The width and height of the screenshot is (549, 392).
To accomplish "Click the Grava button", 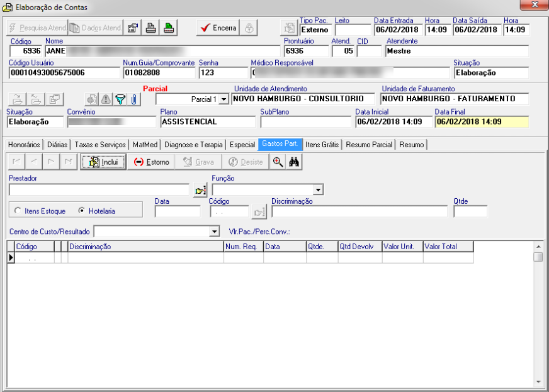I will click(x=198, y=162).
